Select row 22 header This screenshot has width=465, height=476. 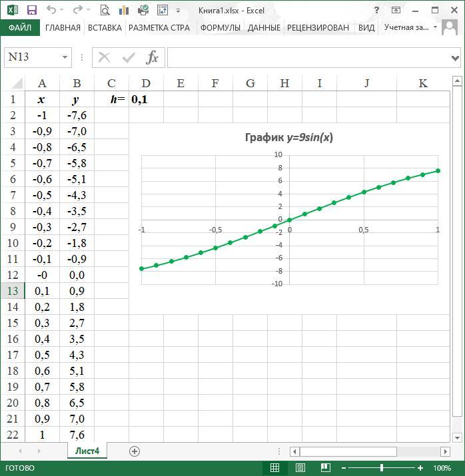point(13,435)
